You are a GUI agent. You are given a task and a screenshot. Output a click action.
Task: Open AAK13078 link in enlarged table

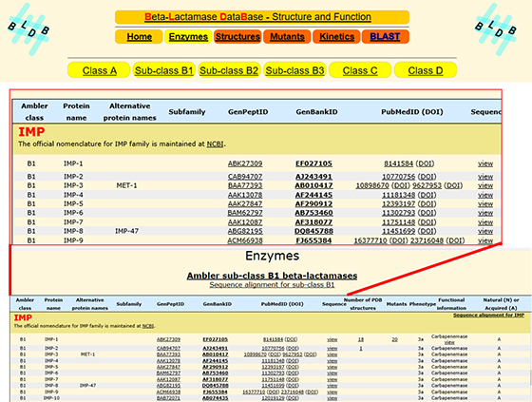coord(245,195)
